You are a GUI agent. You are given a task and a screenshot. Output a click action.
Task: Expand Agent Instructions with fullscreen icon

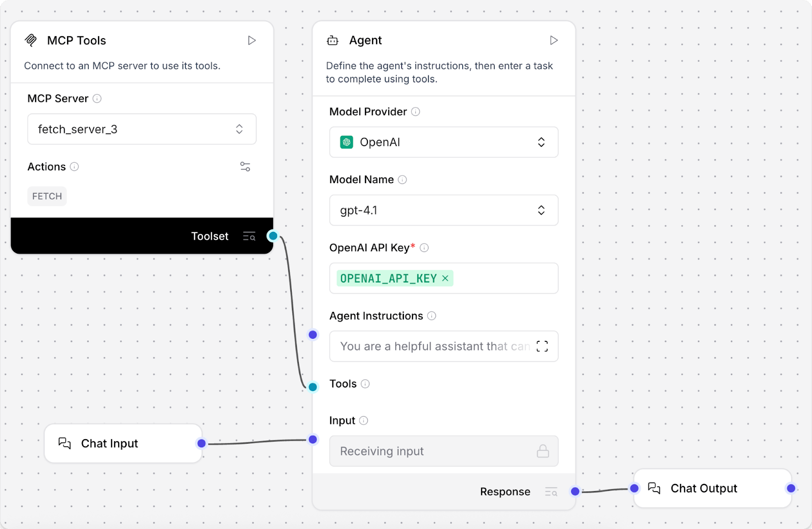542,346
